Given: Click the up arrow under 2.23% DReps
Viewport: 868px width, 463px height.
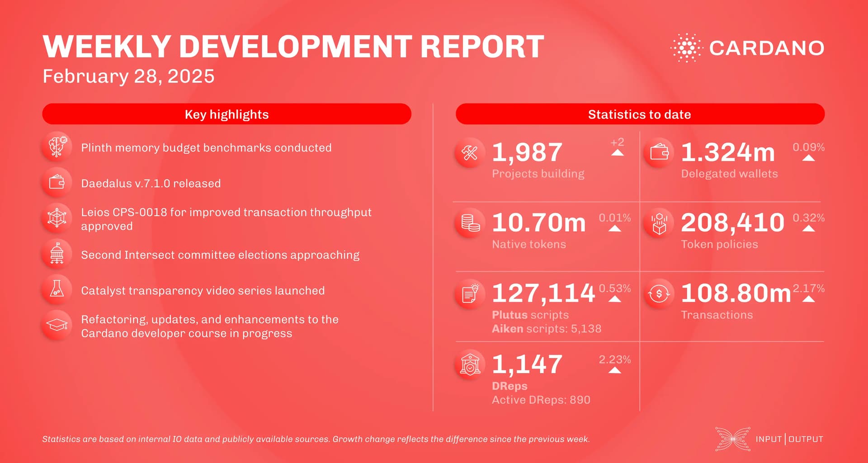Looking at the screenshot, I should click(x=615, y=370).
